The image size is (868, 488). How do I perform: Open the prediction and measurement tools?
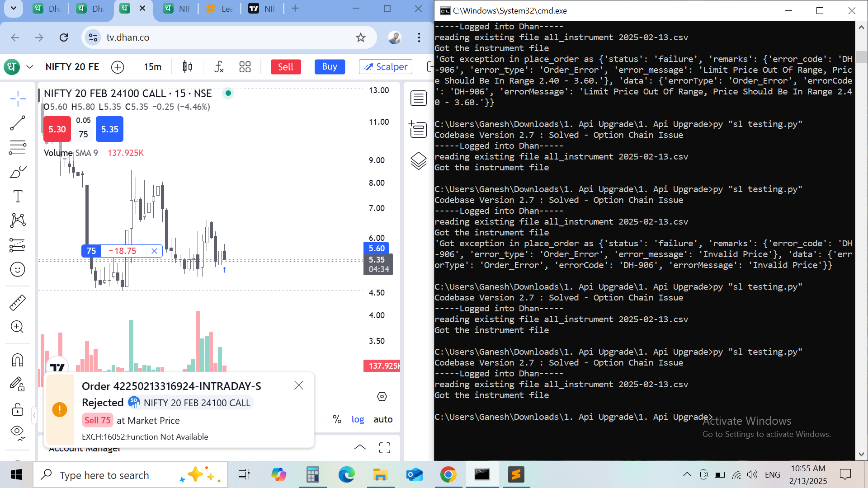point(18,245)
